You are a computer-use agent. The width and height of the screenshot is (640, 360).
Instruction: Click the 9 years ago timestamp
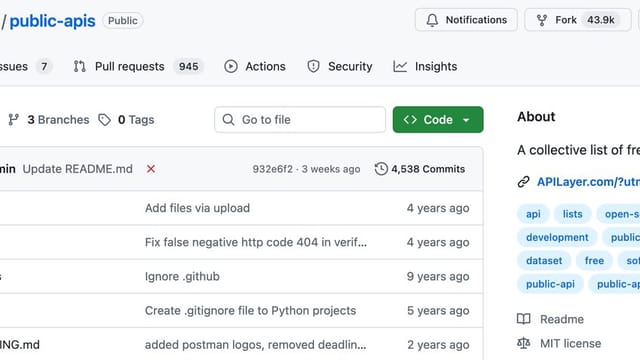tap(438, 277)
